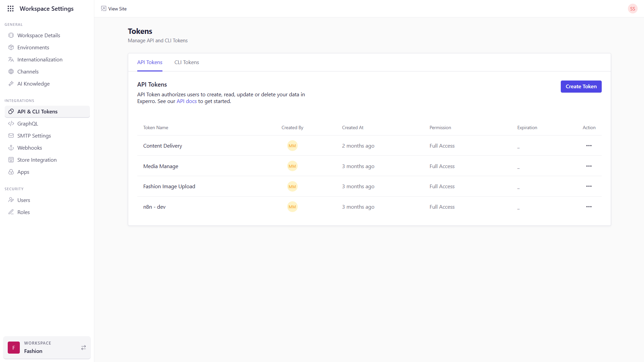Select the API Tokens tab

click(150, 62)
